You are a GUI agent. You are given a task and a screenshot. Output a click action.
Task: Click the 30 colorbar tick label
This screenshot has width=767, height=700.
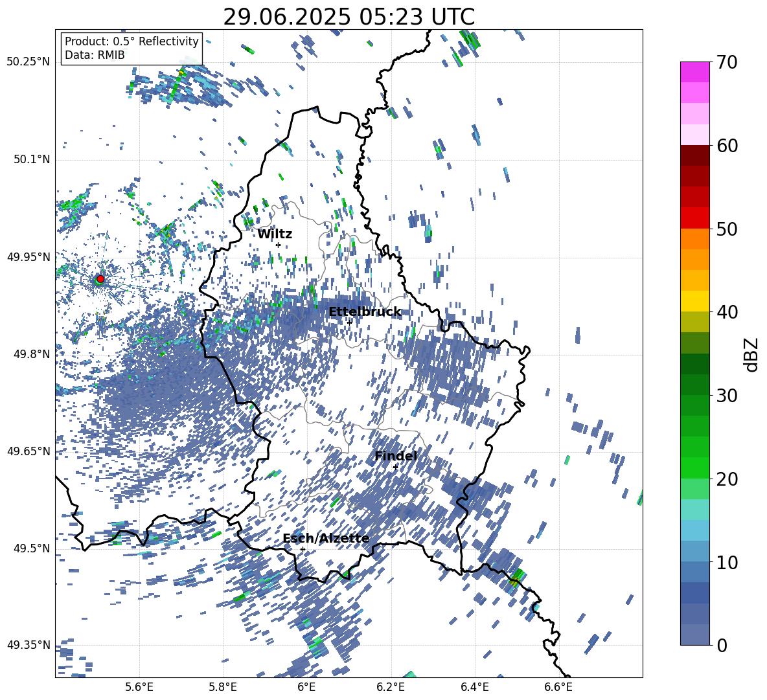click(x=727, y=396)
